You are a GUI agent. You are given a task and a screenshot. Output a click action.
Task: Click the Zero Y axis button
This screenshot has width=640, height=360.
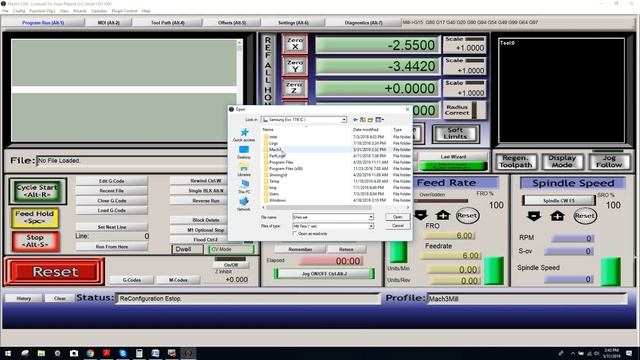point(295,66)
